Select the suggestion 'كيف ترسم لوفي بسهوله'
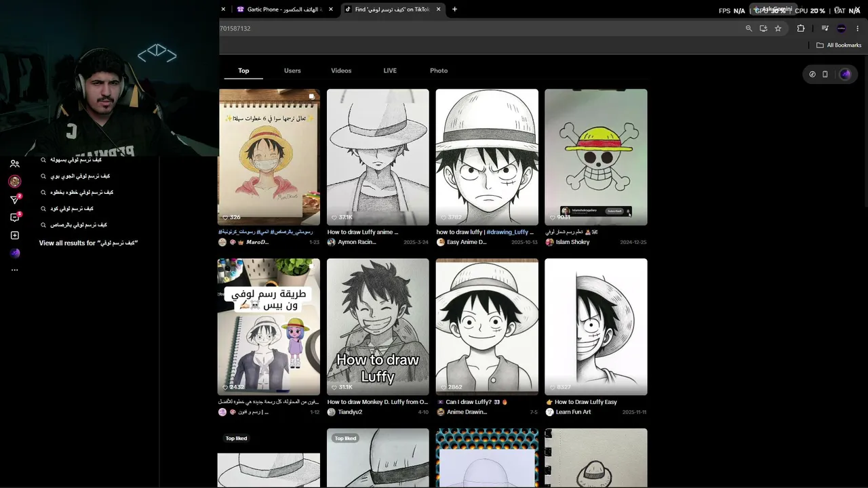This screenshot has height=488, width=868. click(x=76, y=160)
